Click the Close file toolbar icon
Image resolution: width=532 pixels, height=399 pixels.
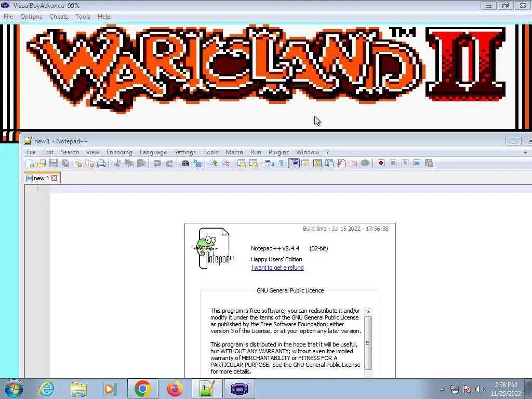(x=78, y=164)
